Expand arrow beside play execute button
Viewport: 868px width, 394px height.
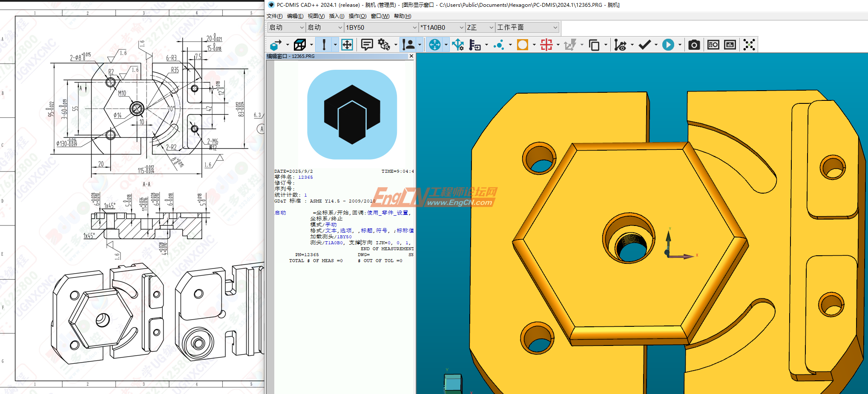tap(680, 45)
